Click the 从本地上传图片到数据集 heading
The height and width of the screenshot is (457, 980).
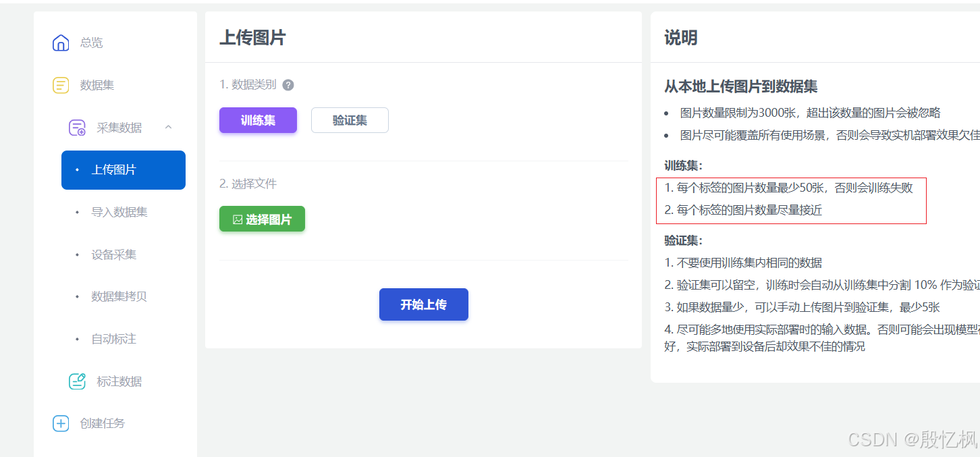pyautogui.click(x=741, y=86)
